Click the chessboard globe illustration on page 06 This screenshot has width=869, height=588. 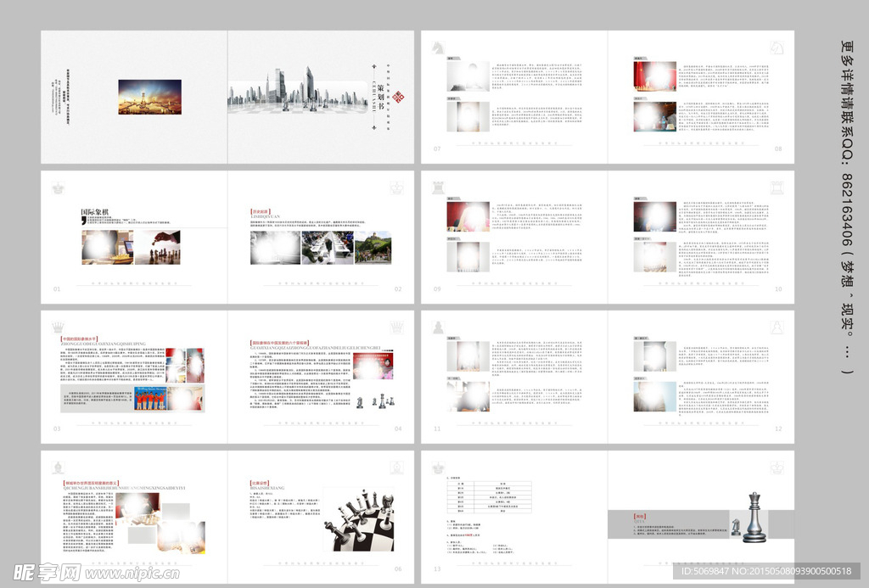point(358,518)
